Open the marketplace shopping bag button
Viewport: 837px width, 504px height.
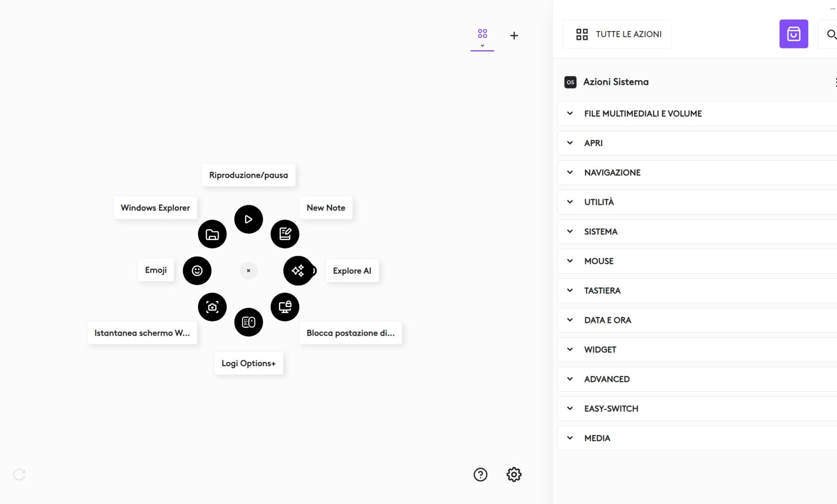click(793, 34)
